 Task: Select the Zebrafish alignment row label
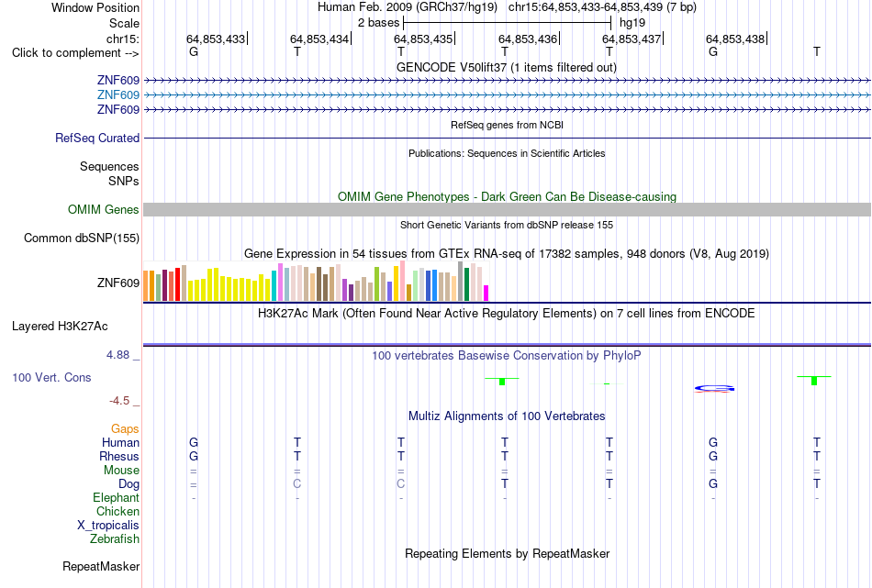115,538
